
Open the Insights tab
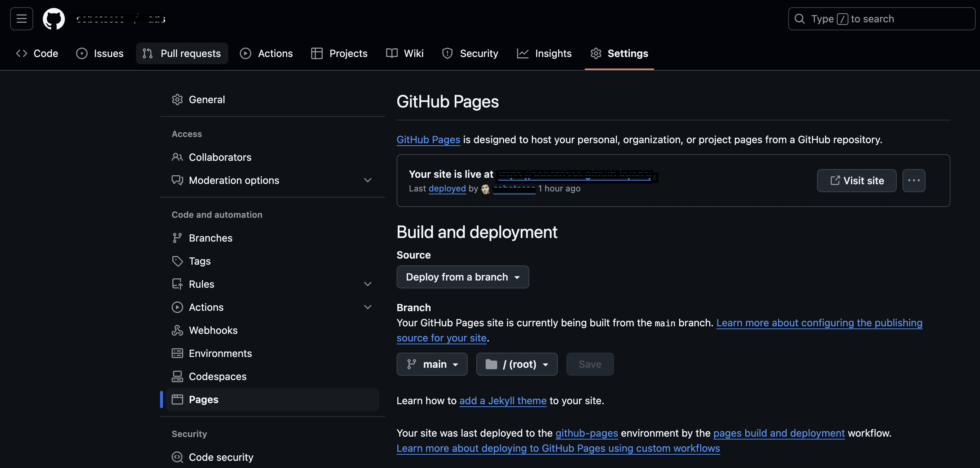[544, 53]
